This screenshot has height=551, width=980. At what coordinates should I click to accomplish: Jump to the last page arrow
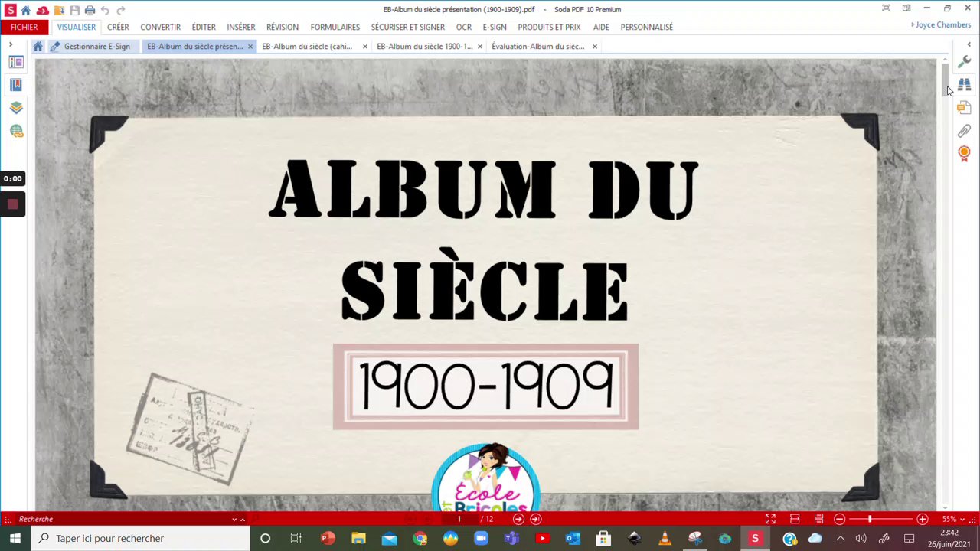tap(536, 519)
